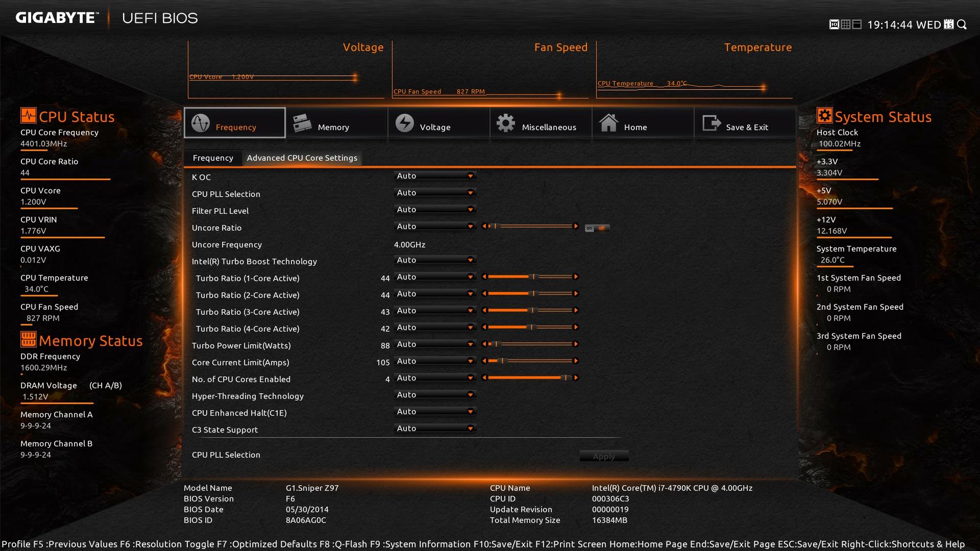Screen dimensions: 980x551
Task: Select the Frequency sub-tab
Action: 213,158
